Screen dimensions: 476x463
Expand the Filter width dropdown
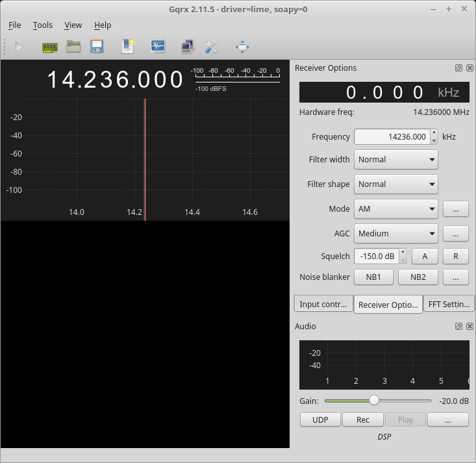(x=395, y=159)
